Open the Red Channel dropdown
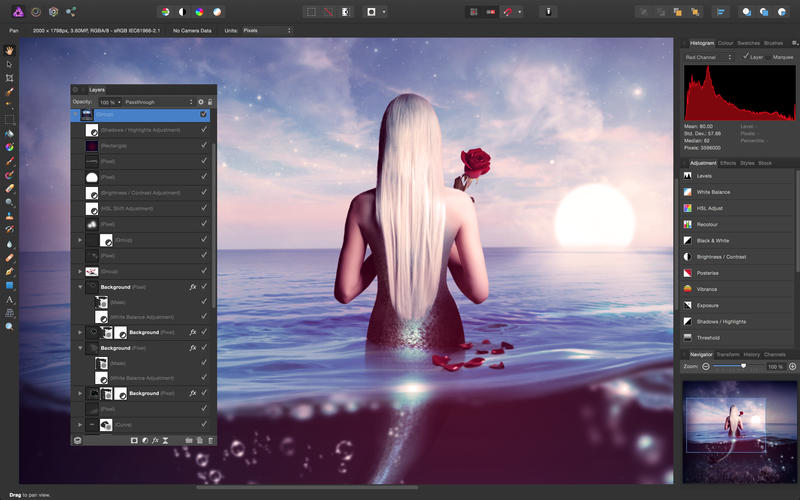800x500 pixels. click(x=708, y=57)
